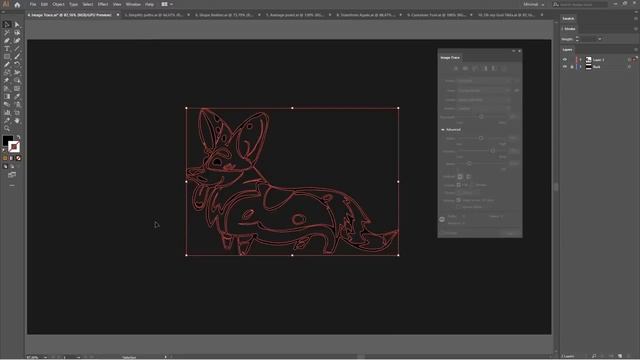Reset to default fill and stroke
640x360 pixels.
click(x=4, y=150)
